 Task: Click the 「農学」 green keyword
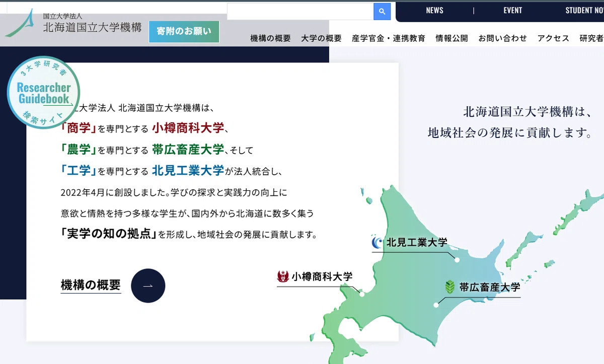click(79, 149)
